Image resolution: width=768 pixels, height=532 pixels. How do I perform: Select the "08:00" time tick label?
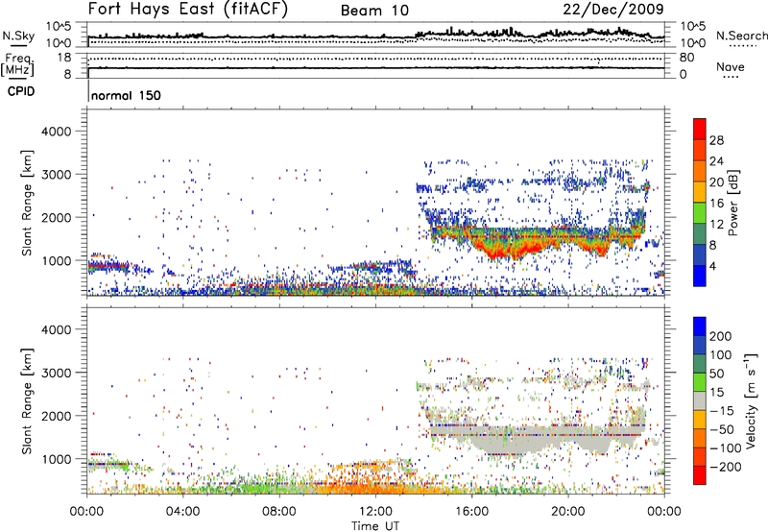click(x=279, y=512)
